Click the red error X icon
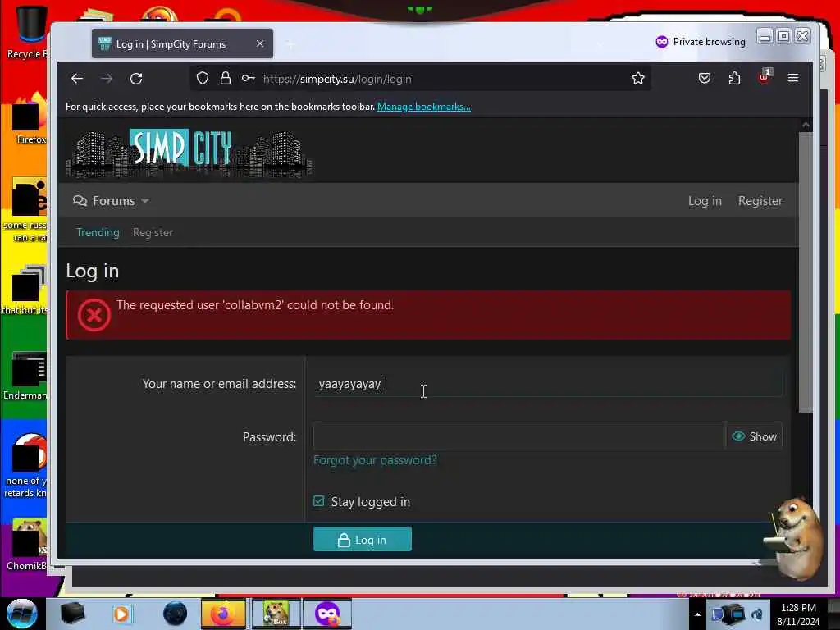Viewport: 840px width, 630px height. pyautogui.click(x=94, y=315)
